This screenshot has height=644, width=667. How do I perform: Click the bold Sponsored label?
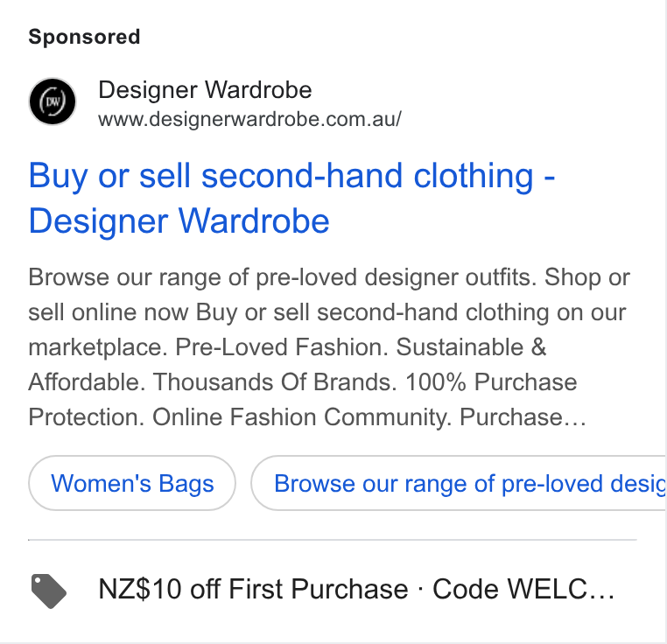tap(84, 37)
